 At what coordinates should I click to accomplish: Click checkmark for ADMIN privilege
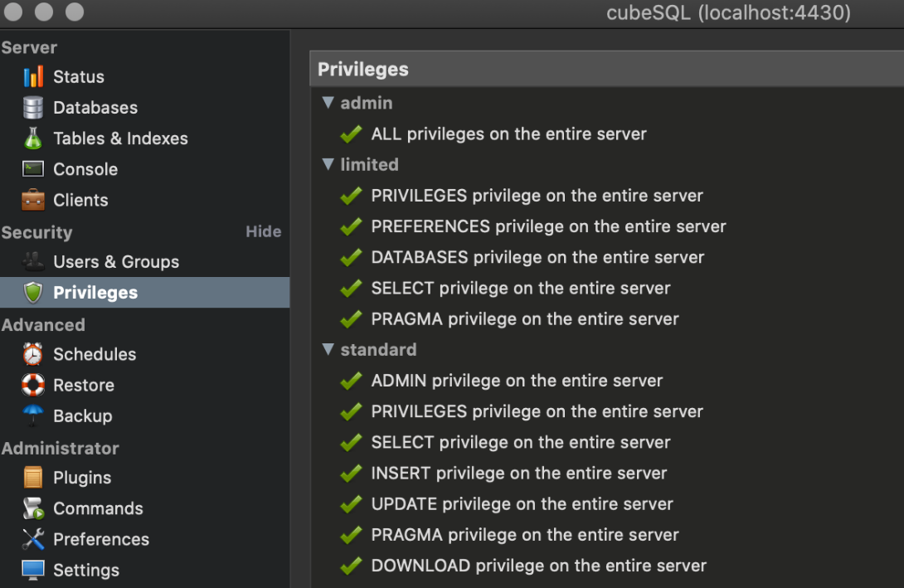[x=351, y=381]
